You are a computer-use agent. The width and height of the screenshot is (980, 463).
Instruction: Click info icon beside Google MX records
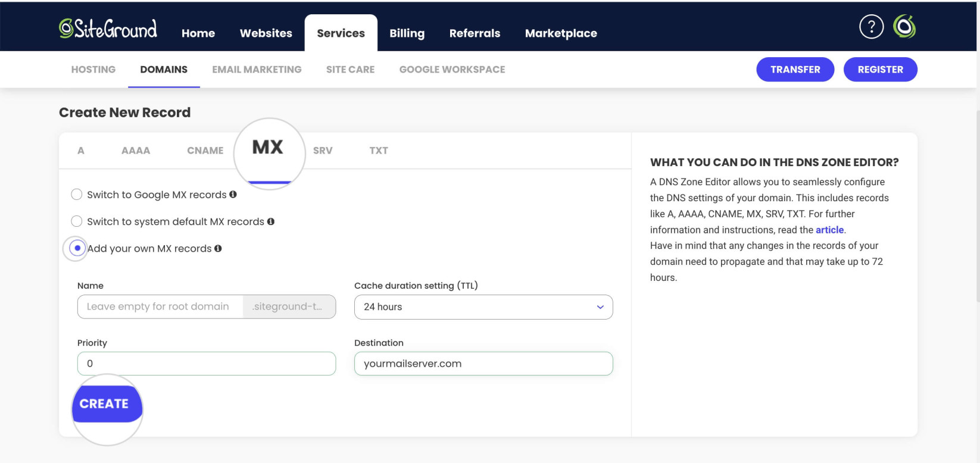[233, 194]
